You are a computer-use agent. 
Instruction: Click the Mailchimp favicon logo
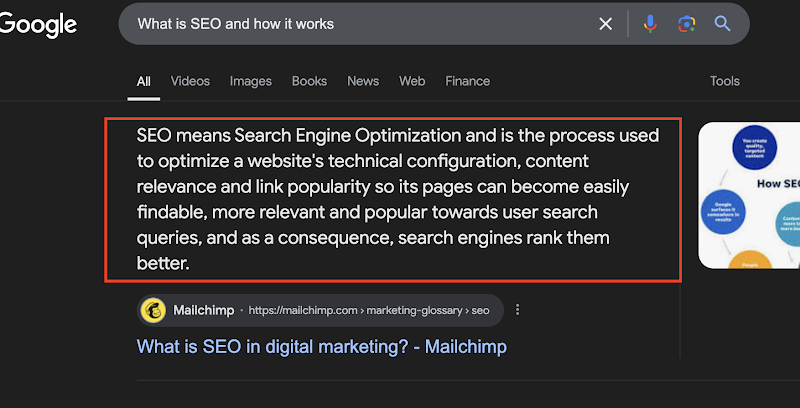pyautogui.click(x=153, y=310)
